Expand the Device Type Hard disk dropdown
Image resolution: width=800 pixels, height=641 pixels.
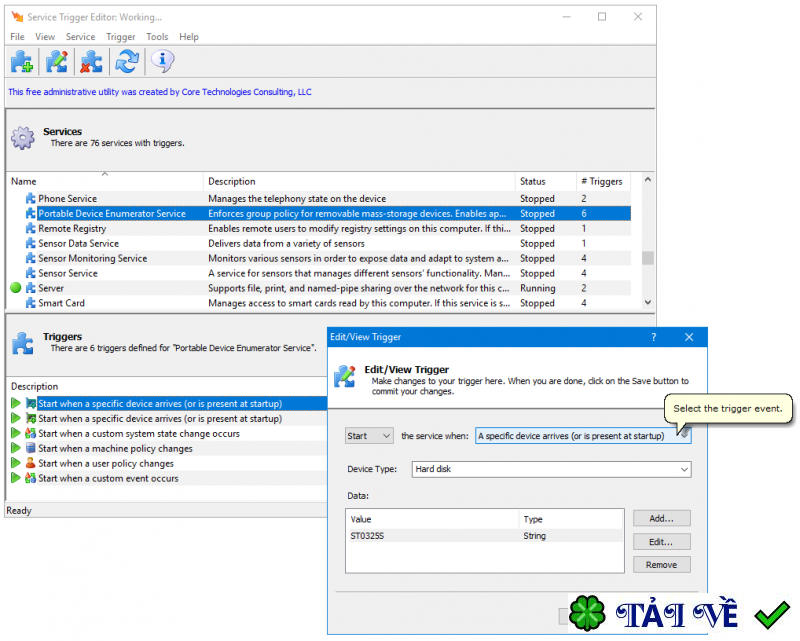pos(550,469)
